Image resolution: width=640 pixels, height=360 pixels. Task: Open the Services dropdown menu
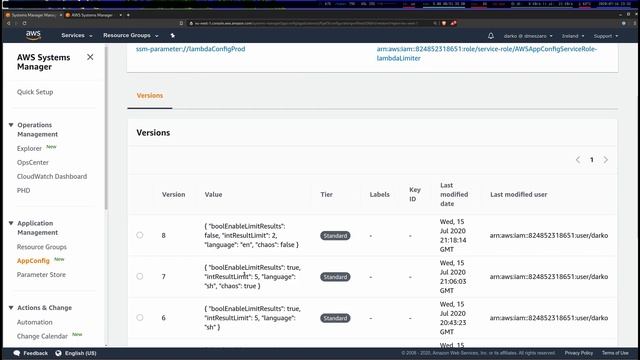tap(77, 36)
